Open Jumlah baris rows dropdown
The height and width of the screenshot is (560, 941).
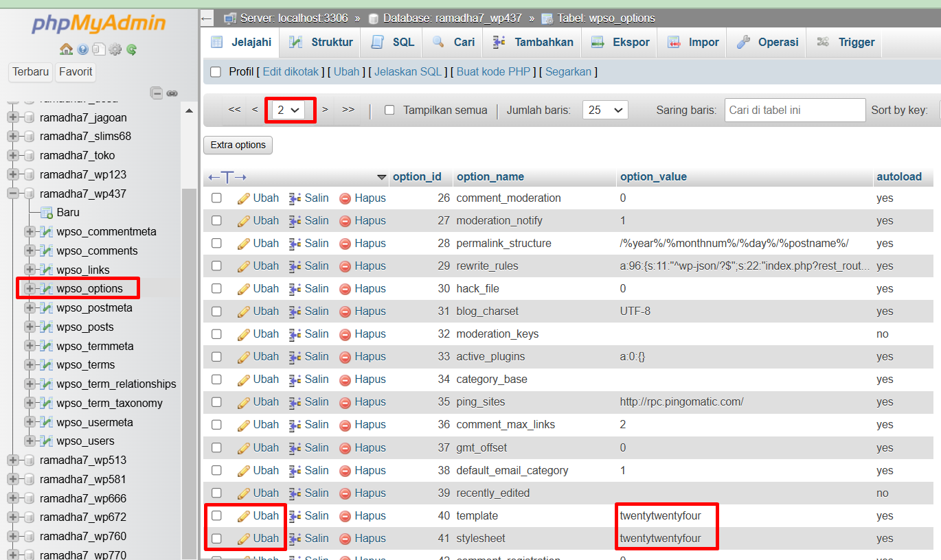pos(605,110)
